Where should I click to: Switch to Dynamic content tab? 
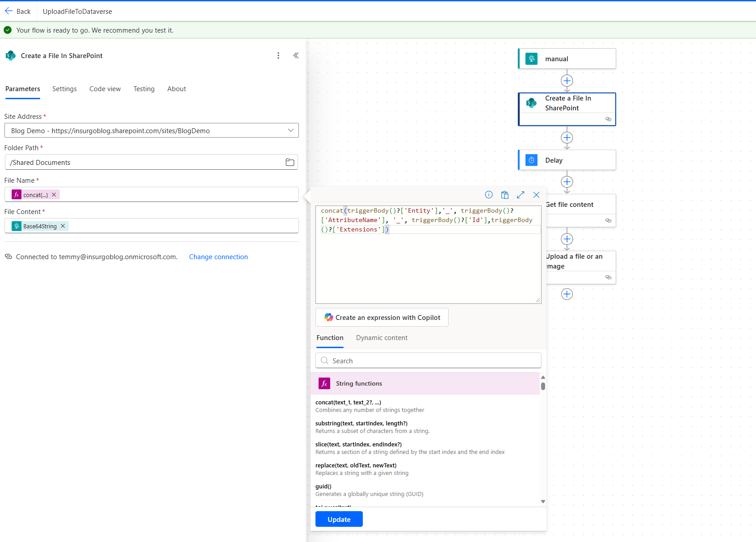(x=382, y=338)
